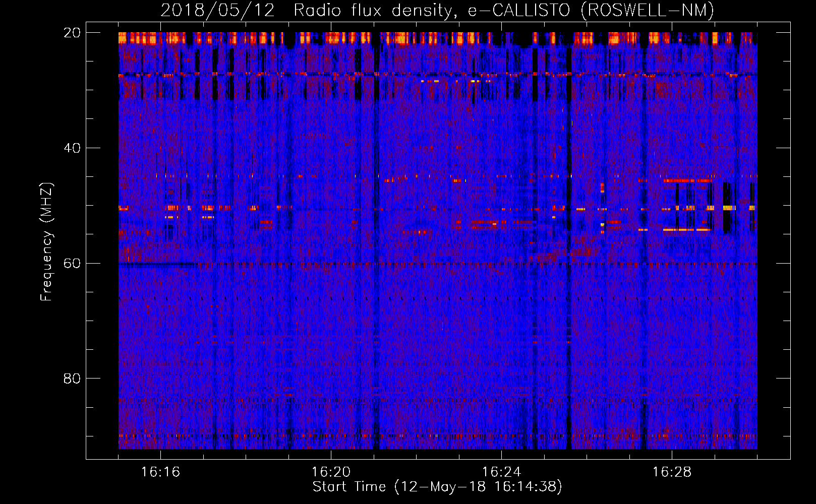This screenshot has height=504, width=816.
Task: Select the 80 MHz tick label
Action: [71, 379]
